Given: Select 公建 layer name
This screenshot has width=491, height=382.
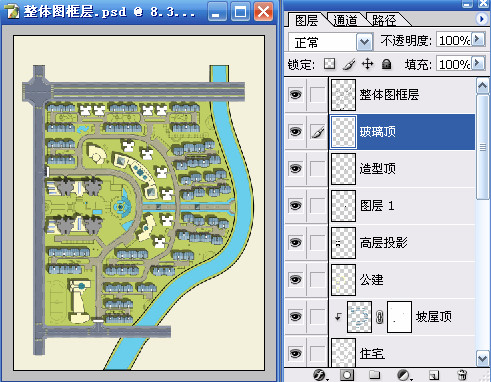Looking at the screenshot, I should [x=371, y=279].
